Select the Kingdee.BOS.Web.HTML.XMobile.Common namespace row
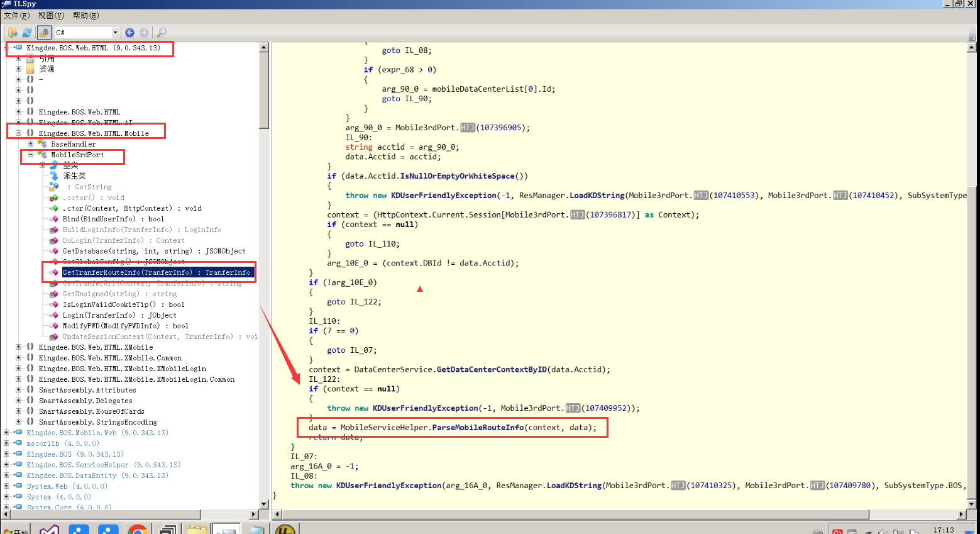The width and height of the screenshot is (980, 534). pos(110,358)
